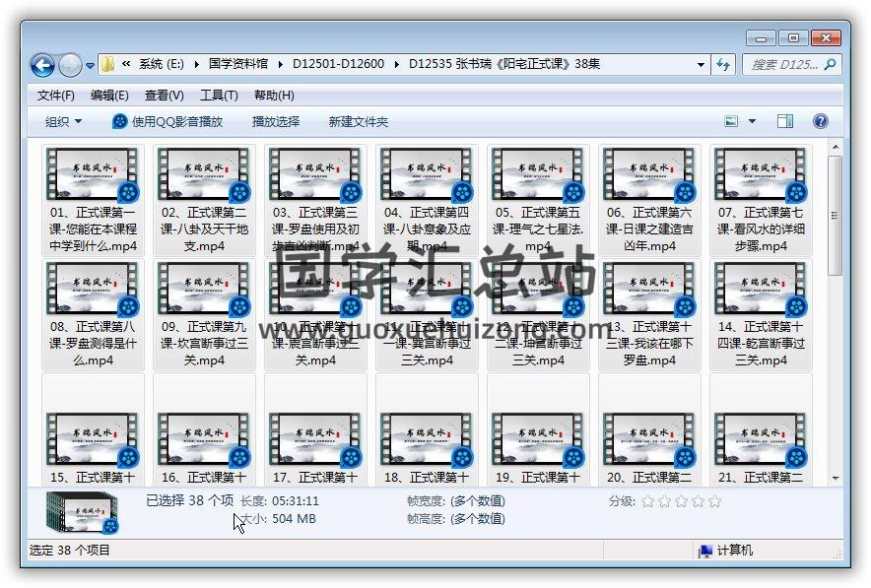
Task: Expand the arrow after 系统 (E:)
Action: click(197, 64)
